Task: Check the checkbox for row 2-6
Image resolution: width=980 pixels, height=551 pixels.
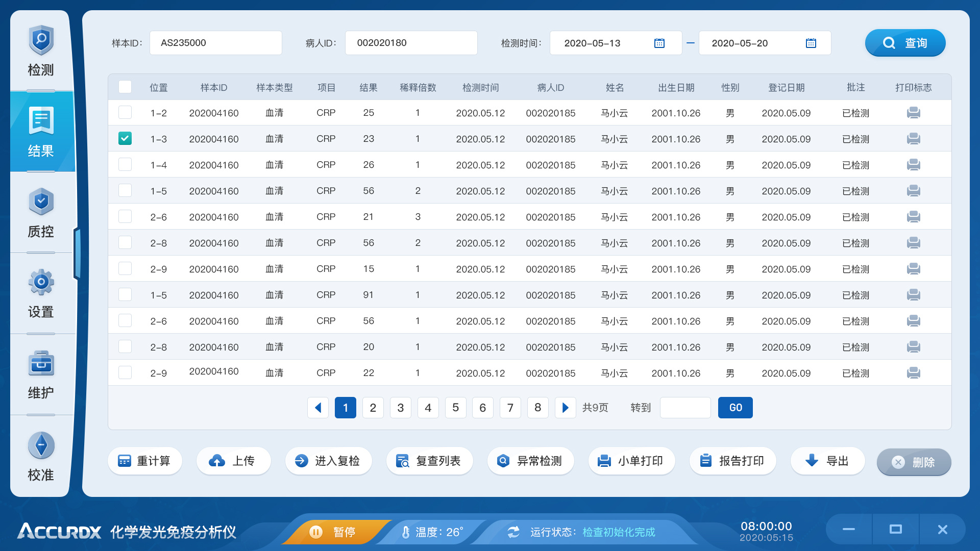Action: click(x=125, y=216)
